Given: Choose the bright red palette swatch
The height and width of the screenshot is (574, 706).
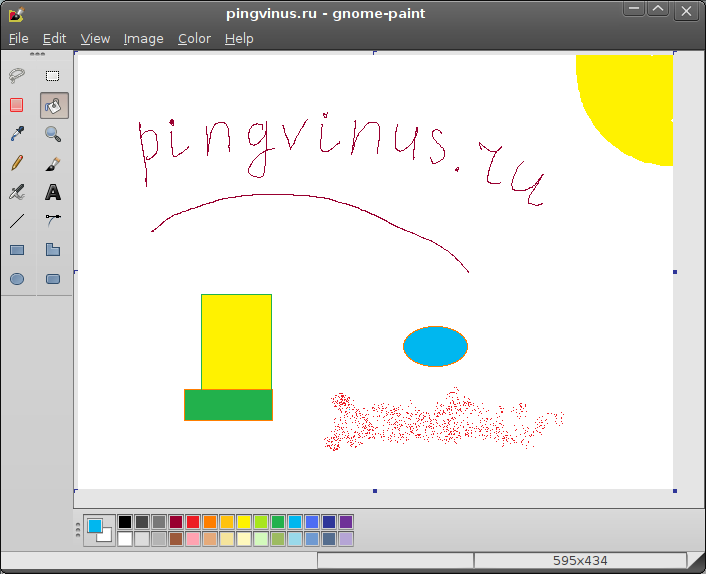Looking at the screenshot, I should tap(193, 522).
